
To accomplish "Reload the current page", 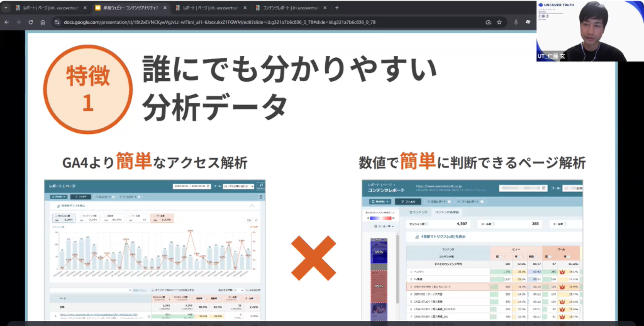I will pyautogui.click(x=30, y=22).
